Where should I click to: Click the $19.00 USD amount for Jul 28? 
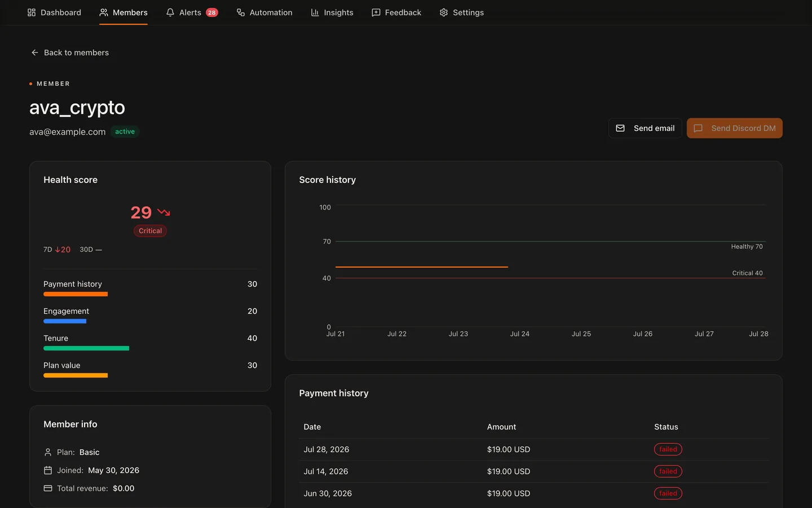[x=509, y=449]
